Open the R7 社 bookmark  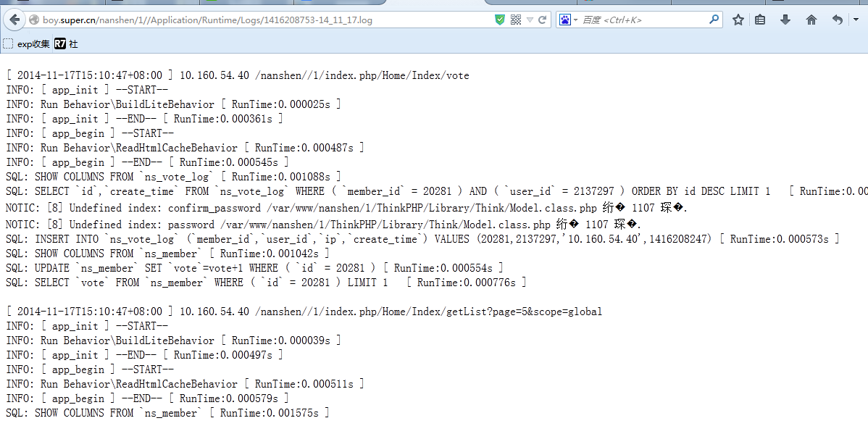(67, 44)
